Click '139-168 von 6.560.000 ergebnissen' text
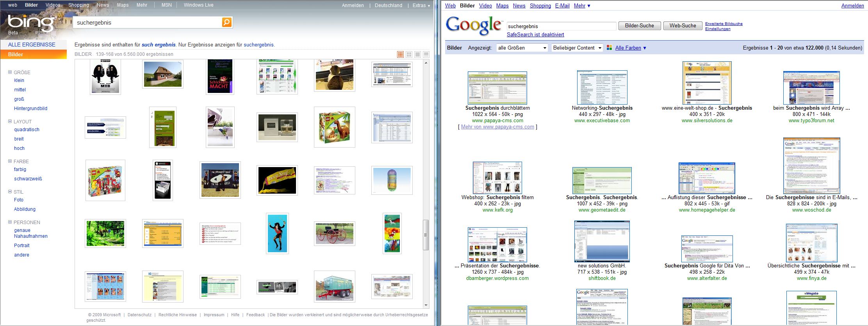868x326 pixels. [x=135, y=54]
